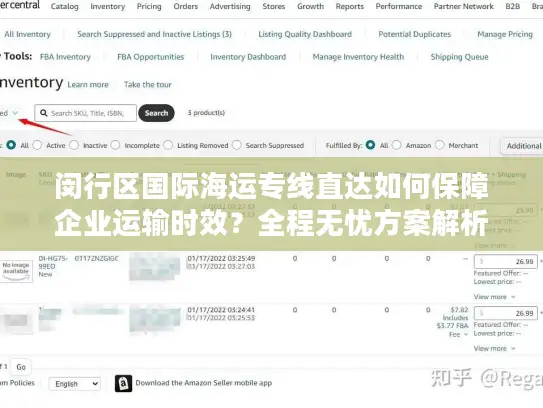Click the Learn more link

point(88,85)
